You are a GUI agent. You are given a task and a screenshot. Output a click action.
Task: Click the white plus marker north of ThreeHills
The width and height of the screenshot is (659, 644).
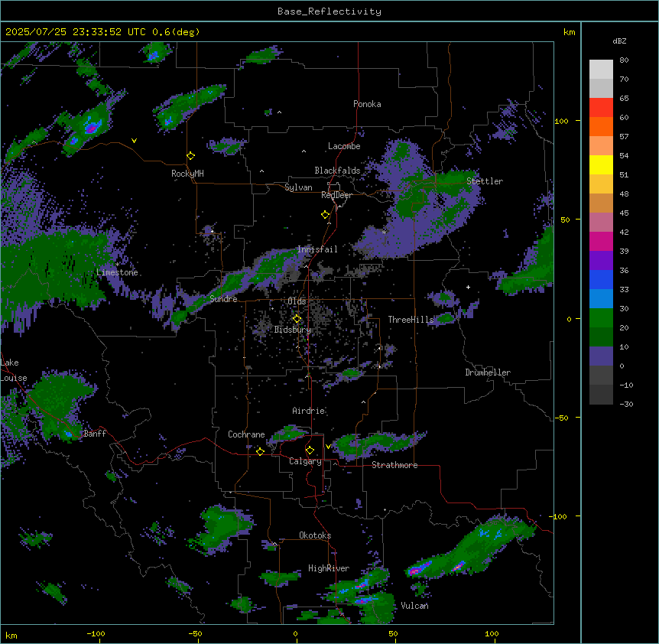click(468, 287)
